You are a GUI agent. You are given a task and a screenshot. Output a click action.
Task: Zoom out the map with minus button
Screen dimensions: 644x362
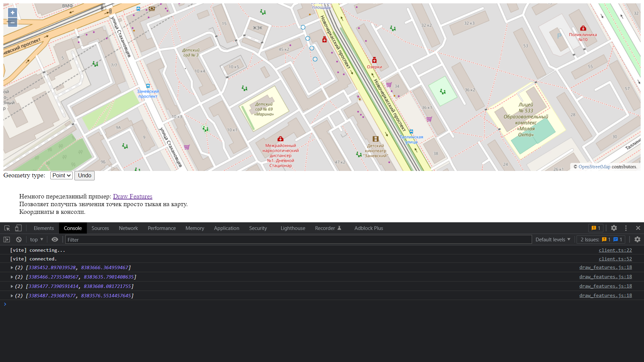click(12, 22)
